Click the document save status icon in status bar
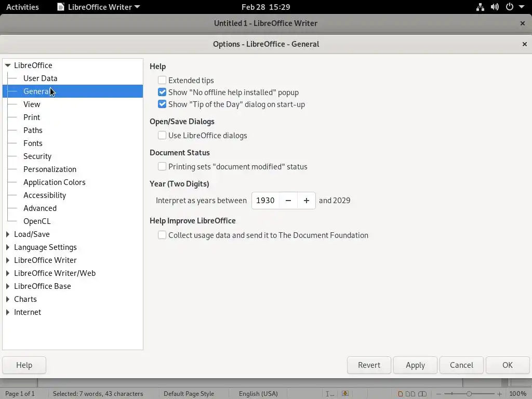This screenshot has height=399, width=532. [345, 394]
